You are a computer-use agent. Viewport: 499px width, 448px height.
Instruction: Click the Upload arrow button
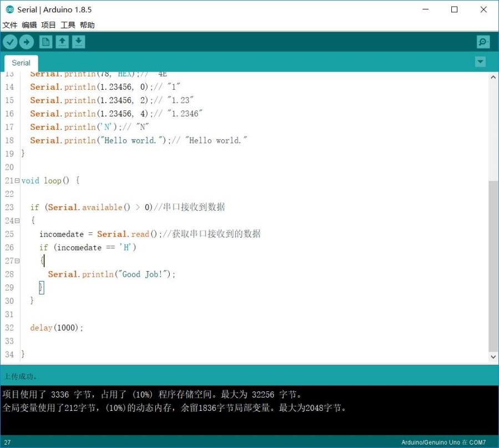27,42
